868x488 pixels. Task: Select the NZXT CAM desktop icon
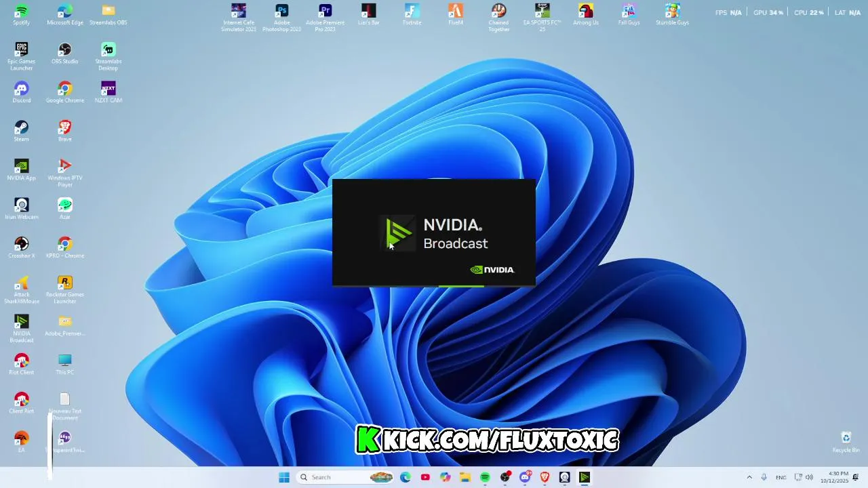(x=108, y=93)
